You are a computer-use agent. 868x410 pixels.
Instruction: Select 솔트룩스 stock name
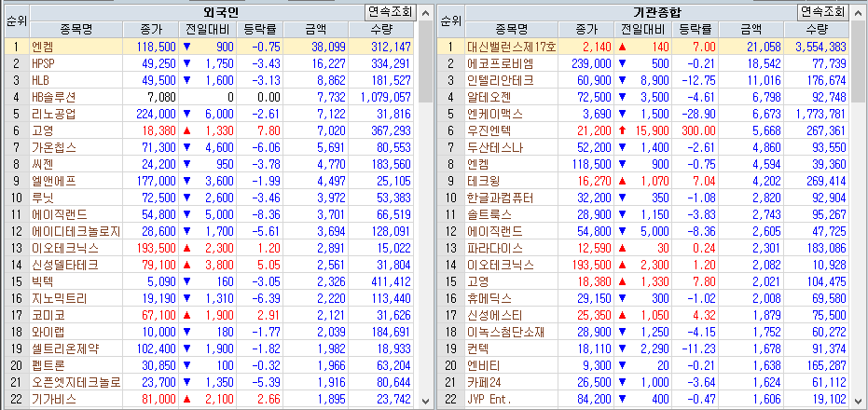[489, 214]
